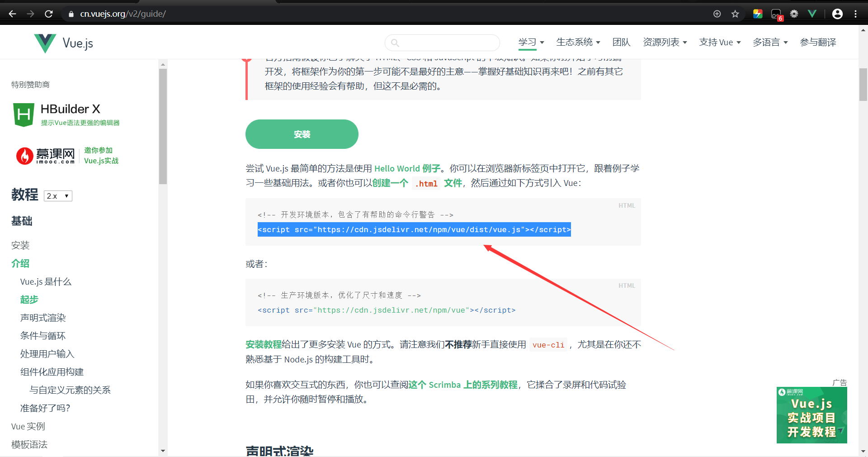Click the production script tag code line
The image size is (868, 457).
point(387,310)
